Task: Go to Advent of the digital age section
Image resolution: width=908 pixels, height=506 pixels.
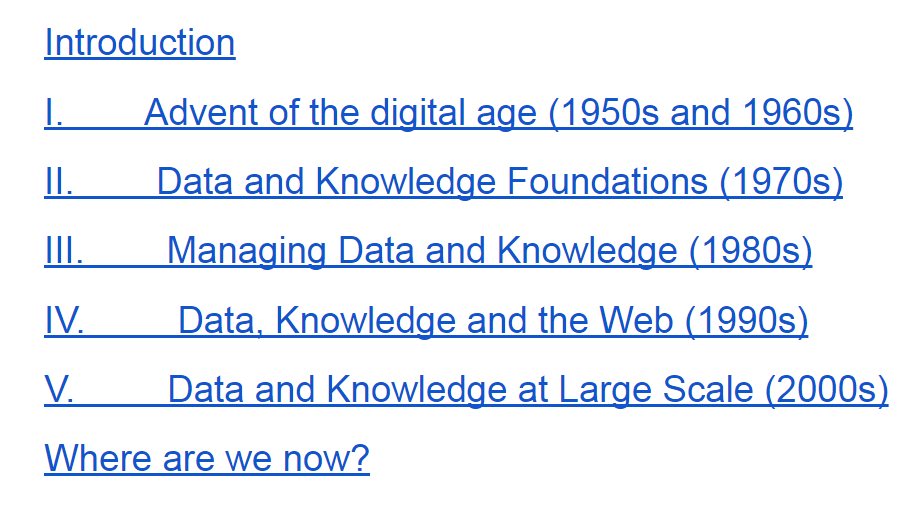Action: 449,112
